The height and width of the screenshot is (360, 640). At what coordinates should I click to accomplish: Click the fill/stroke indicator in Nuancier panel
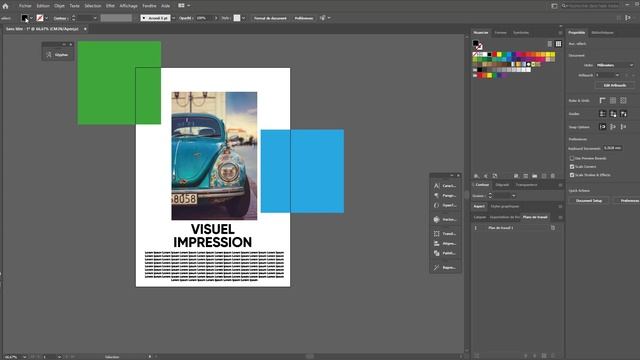[x=477, y=44]
